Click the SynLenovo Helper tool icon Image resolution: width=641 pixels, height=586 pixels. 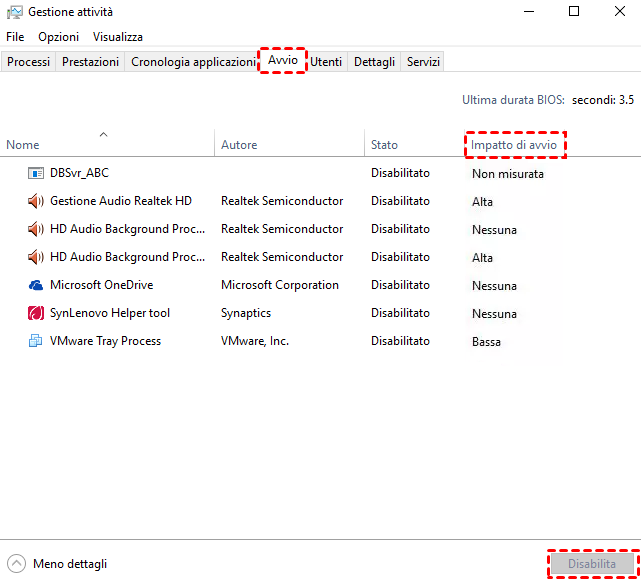[x=36, y=313]
